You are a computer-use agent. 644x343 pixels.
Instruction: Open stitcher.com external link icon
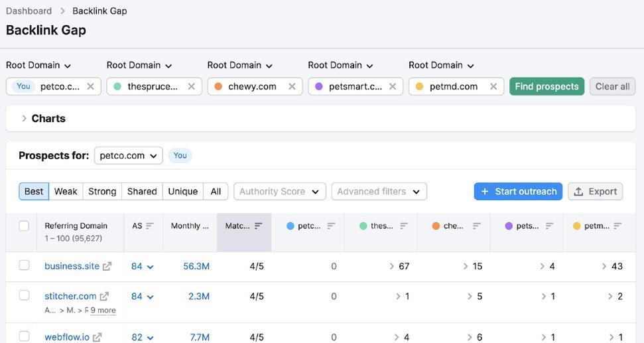click(x=104, y=296)
